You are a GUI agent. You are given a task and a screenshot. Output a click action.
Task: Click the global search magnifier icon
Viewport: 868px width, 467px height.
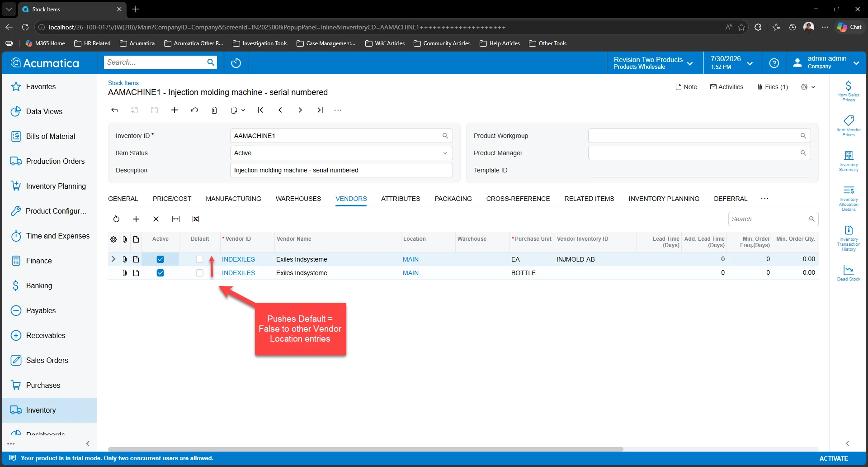point(211,62)
